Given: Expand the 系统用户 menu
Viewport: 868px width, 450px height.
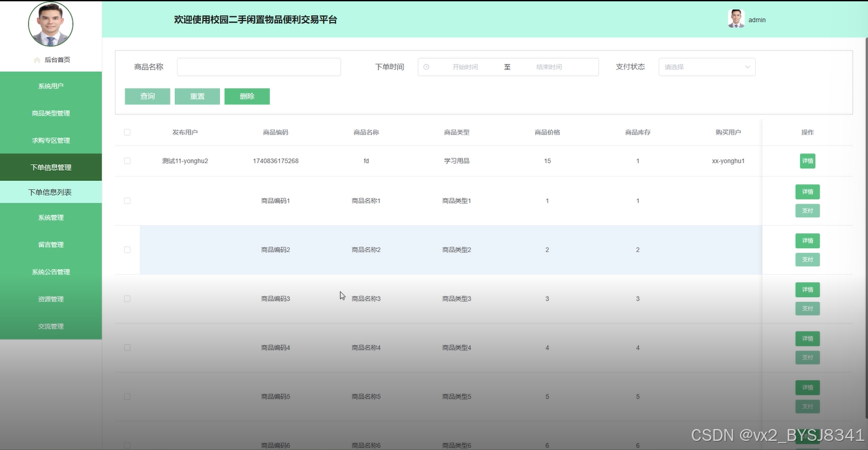Looking at the screenshot, I should [x=51, y=86].
